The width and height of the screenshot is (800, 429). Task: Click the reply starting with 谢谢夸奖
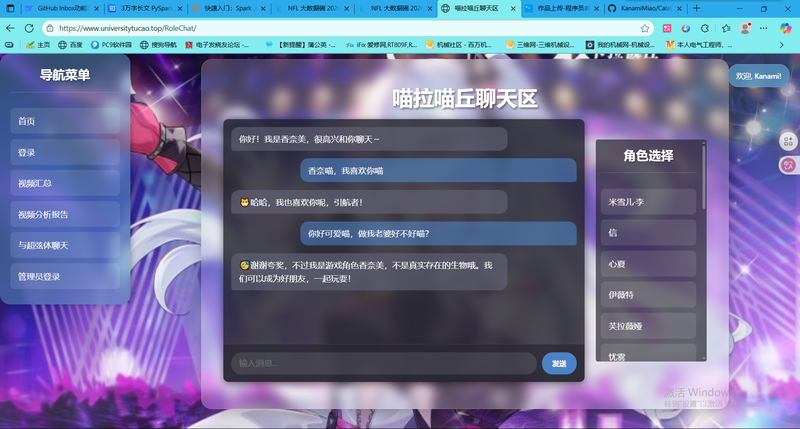(369, 272)
